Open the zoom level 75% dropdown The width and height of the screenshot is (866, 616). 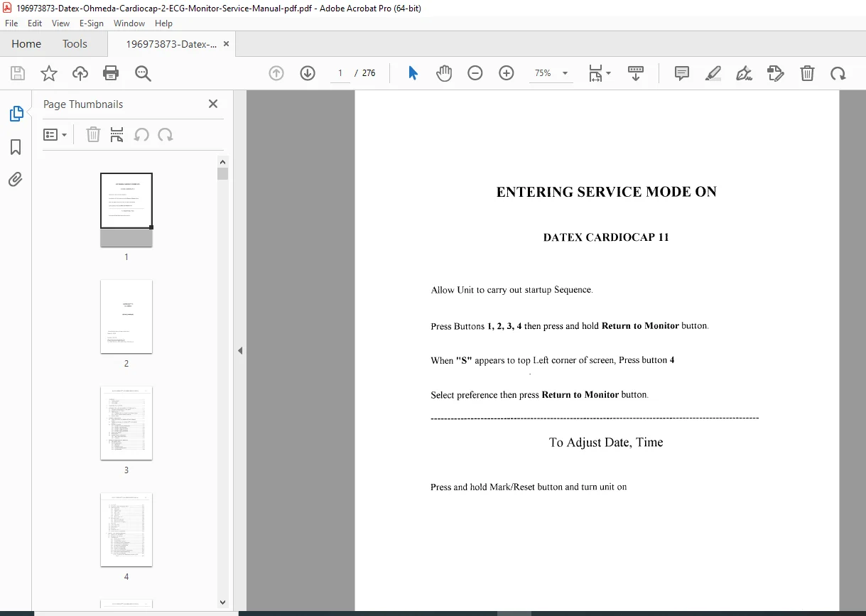(x=551, y=73)
